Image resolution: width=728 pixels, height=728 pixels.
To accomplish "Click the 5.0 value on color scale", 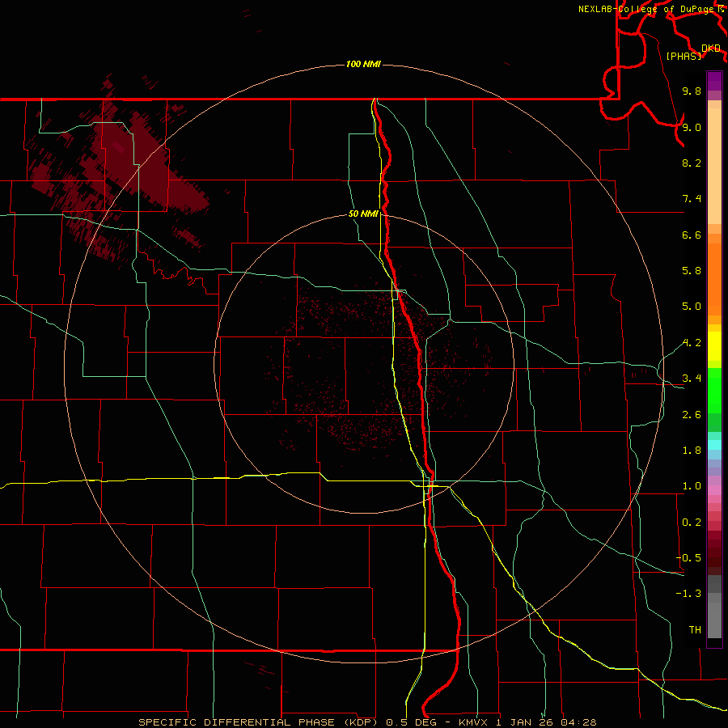I will pyautogui.click(x=692, y=307).
